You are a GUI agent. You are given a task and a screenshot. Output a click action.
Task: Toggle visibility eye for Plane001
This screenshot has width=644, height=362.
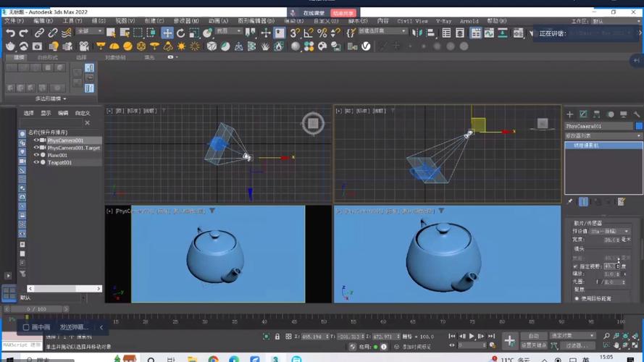36,155
